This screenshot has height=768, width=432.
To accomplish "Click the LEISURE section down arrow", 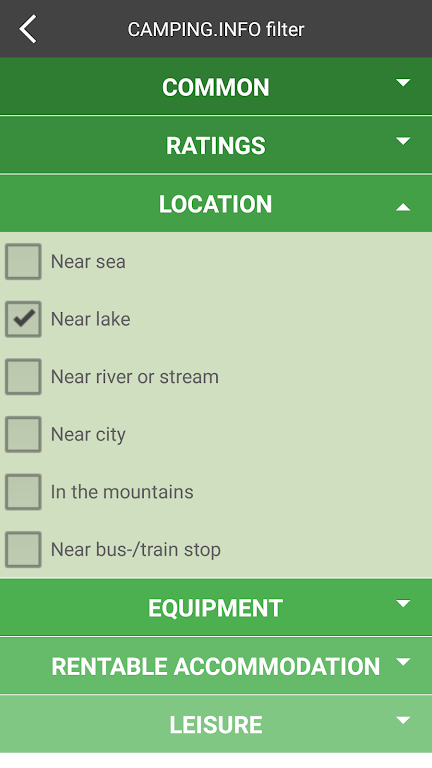I will pyautogui.click(x=403, y=720).
